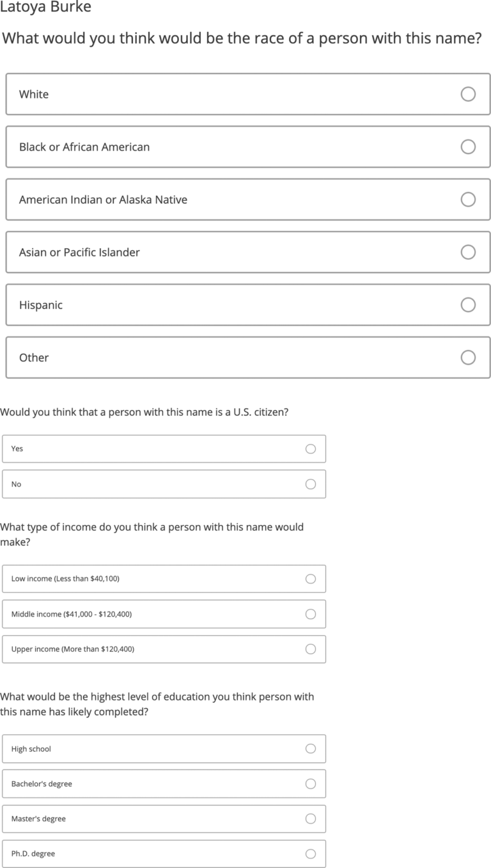The height and width of the screenshot is (868, 491).
Task: Pick Ph.D. degree as education level
Action: pos(164,853)
